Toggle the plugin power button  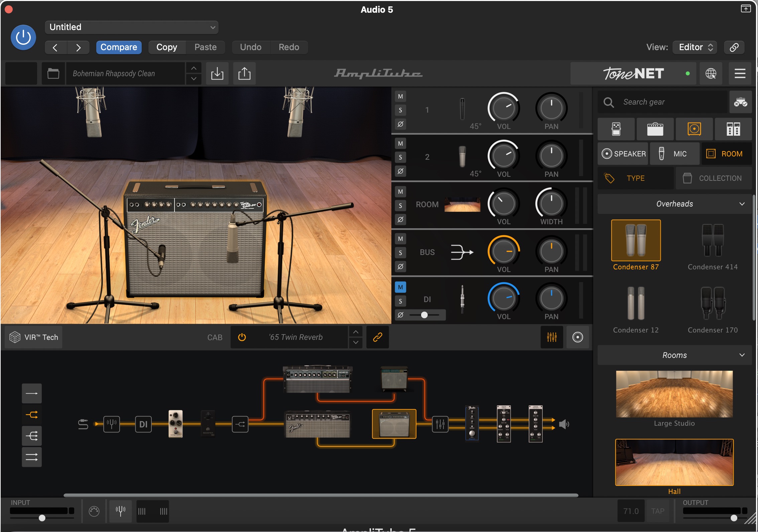tap(23, 37)
